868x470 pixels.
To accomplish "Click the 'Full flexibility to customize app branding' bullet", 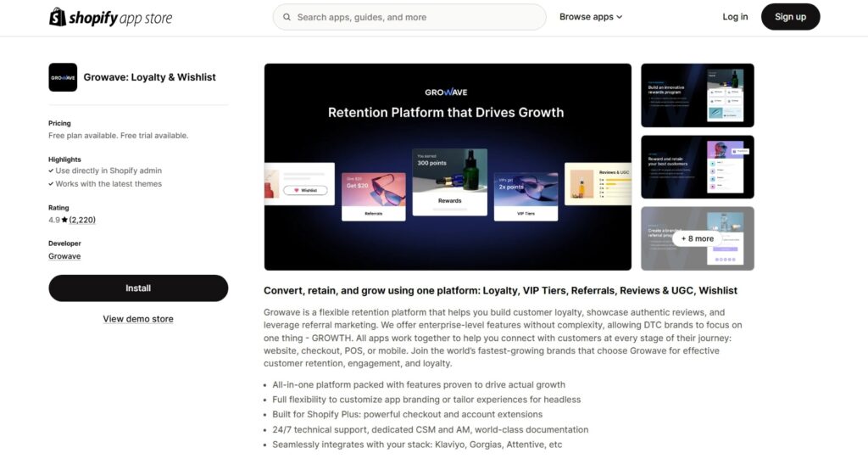I will point(426,400).
